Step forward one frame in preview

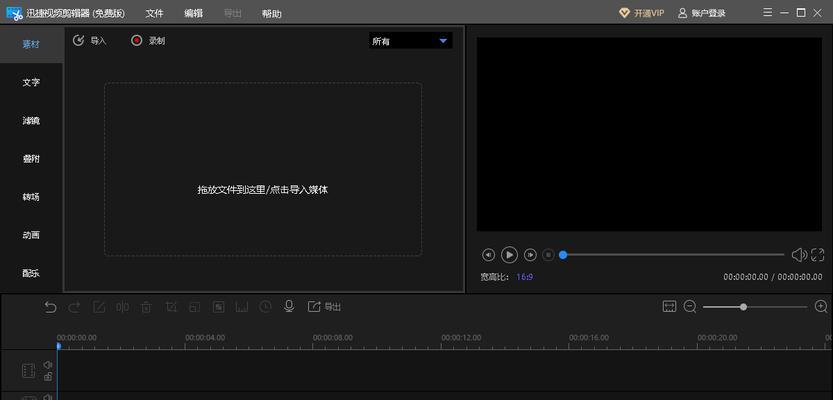coord(530,255)
